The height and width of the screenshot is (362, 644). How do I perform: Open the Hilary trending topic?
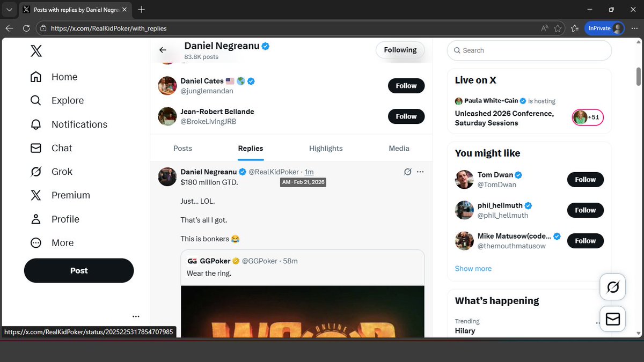pos(465,330)
